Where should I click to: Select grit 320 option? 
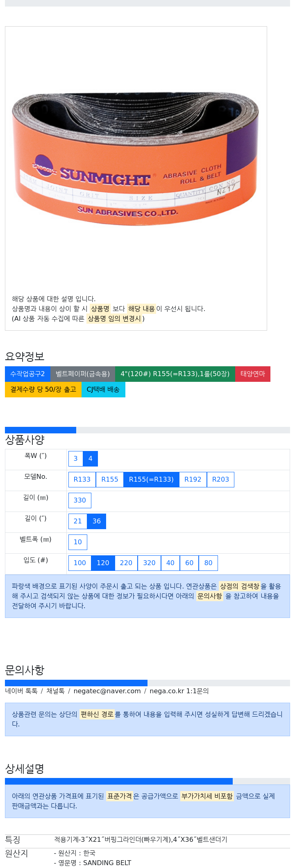coord(150,563)
